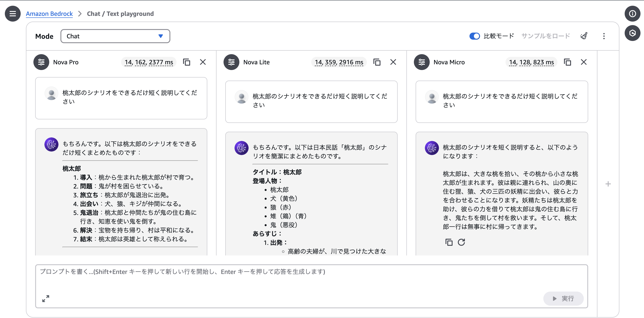View Nova Pro latency metrics link

click(149, 62)
